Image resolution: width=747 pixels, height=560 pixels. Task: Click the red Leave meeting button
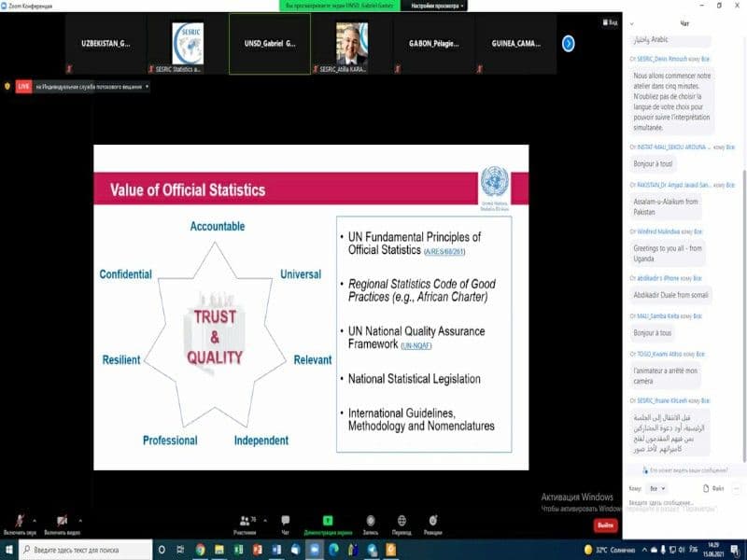[x=605, y=525]
